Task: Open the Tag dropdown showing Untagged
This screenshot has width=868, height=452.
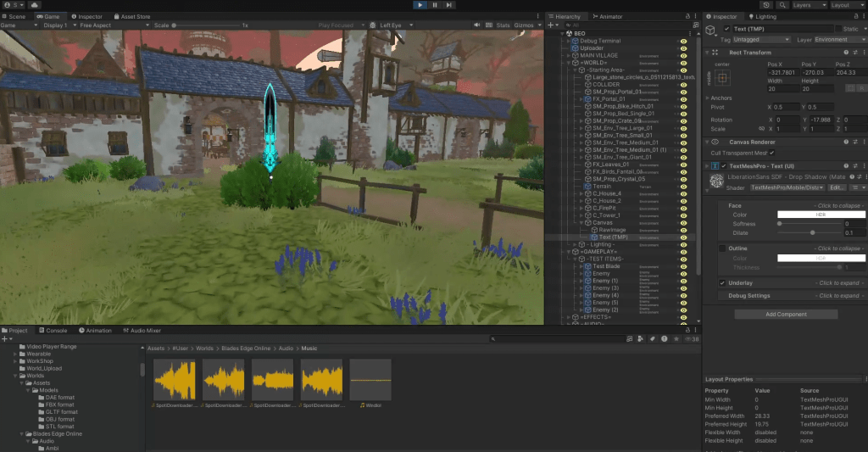Action: pyautogui.click(x=762, y=39)
